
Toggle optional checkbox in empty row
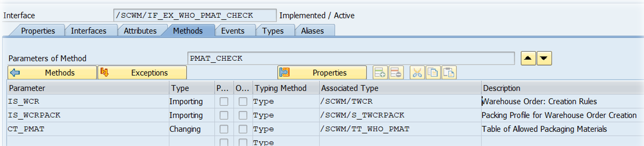click(x=243, y=142)
